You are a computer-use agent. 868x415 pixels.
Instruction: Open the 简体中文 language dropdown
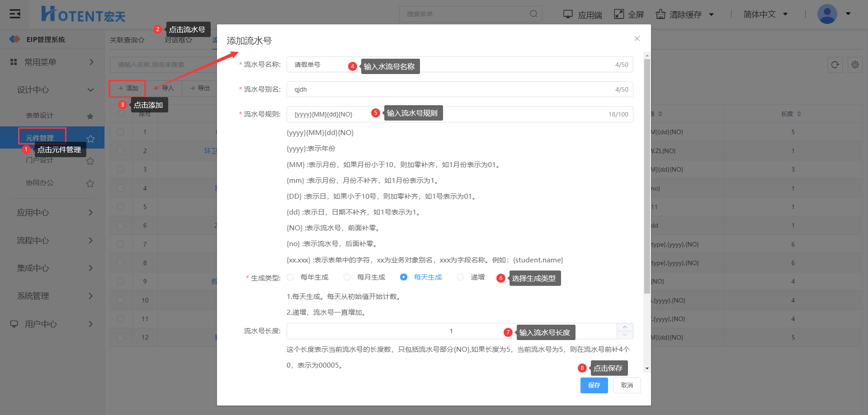(765, 14)
